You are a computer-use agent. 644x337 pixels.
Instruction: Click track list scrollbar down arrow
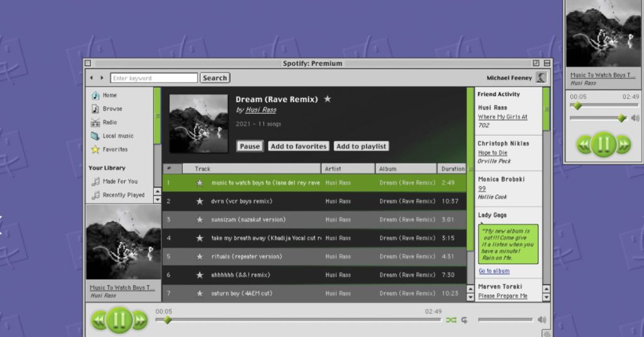click(x=470, y=297)
